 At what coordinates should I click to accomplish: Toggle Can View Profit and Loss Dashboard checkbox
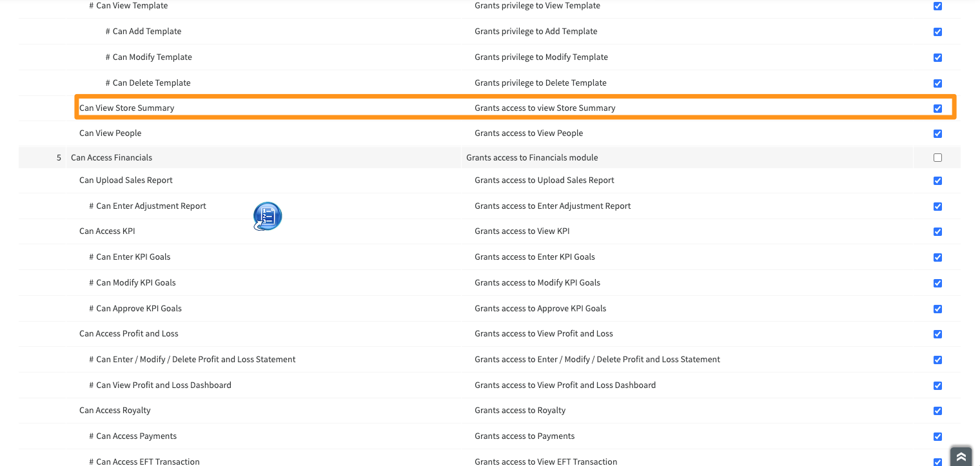pyautogui.click(x=937, y=385)
